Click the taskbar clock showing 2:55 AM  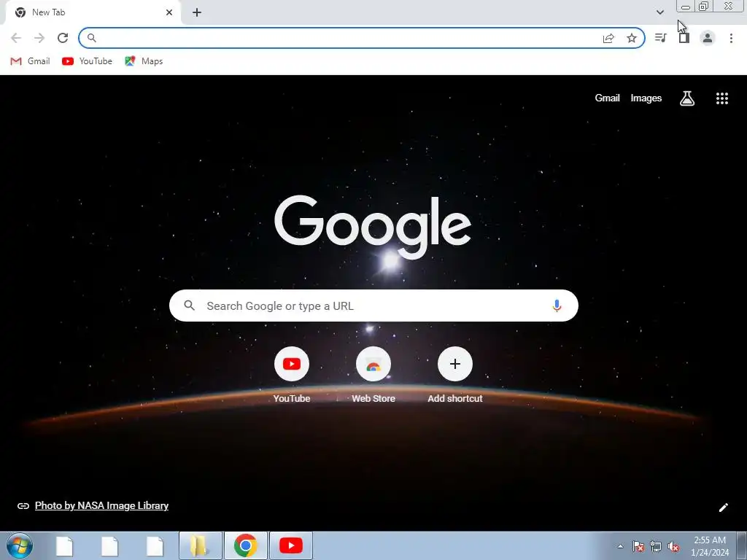709,546
